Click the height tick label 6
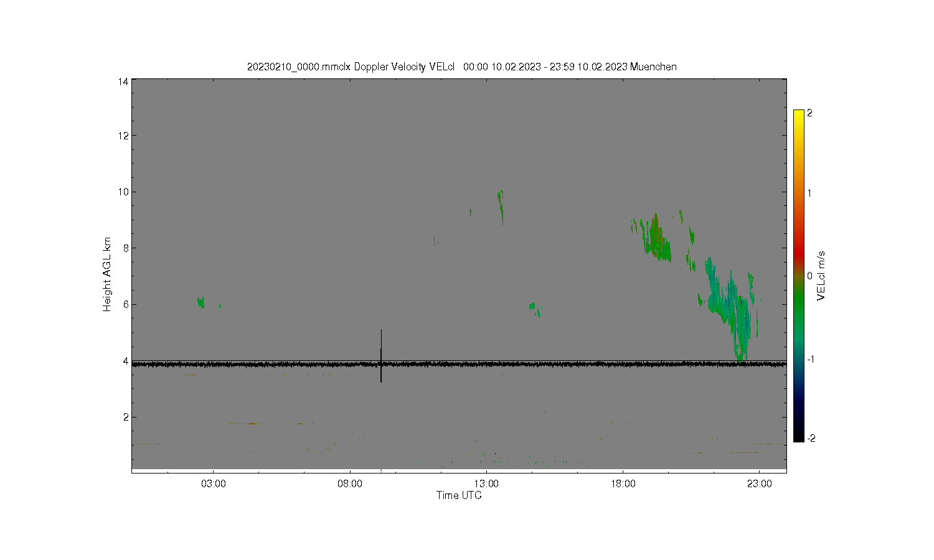The width and height of the screenshot is (934, 560). 126,304
